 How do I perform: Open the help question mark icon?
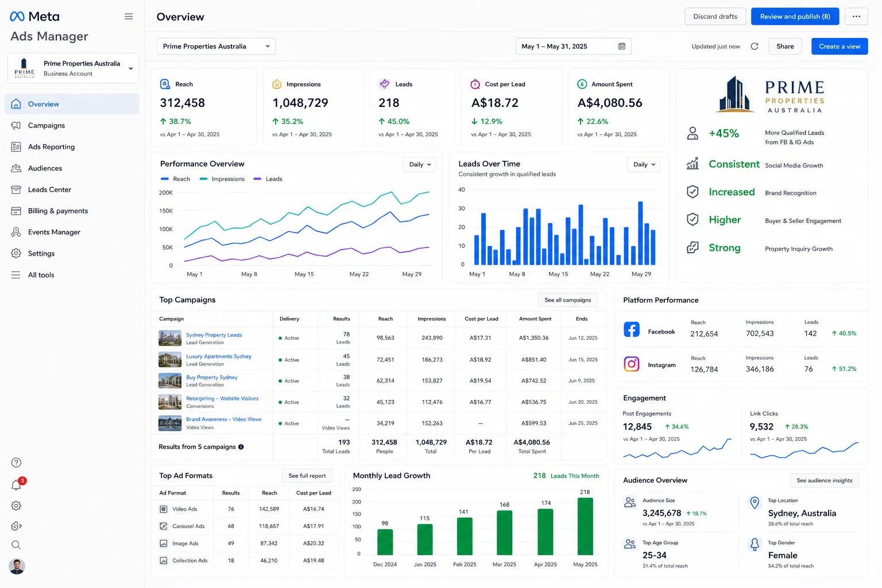pos(17,463)
